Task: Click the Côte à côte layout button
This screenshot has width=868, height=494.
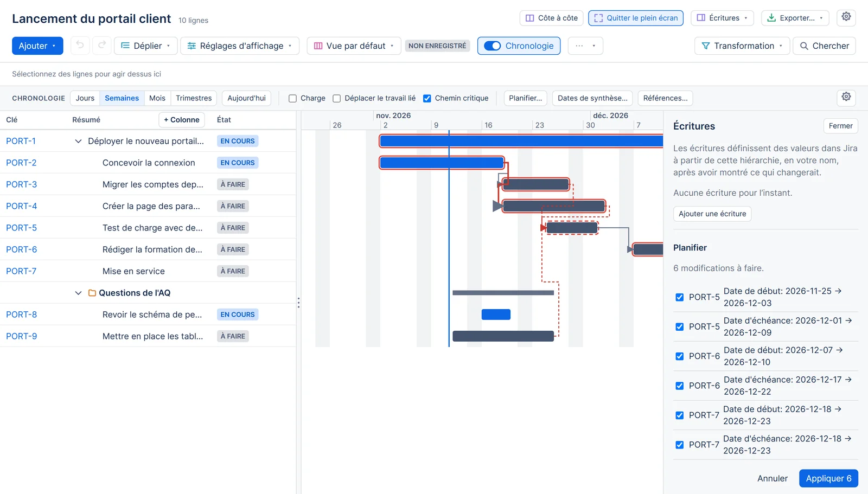Action: [x=552, y=18]
